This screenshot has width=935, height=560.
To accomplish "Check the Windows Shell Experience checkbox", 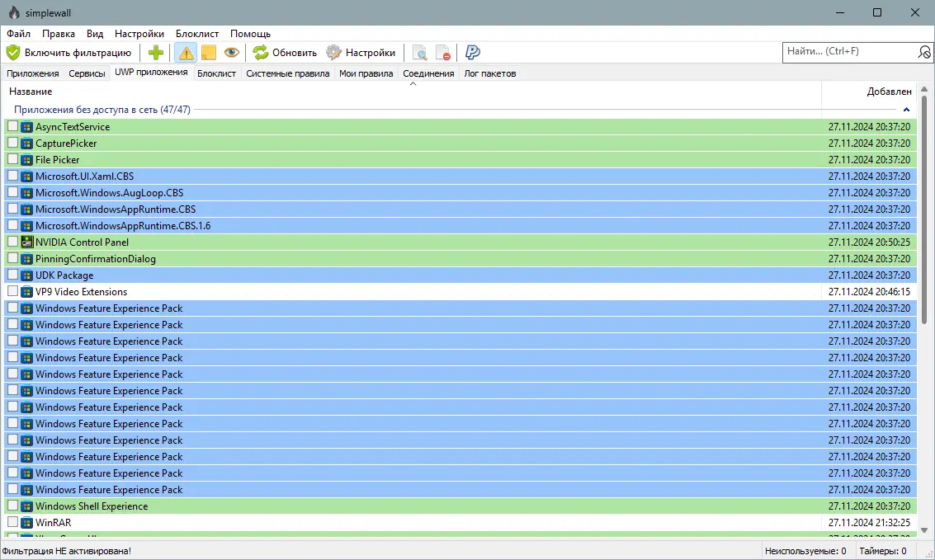I will click(x=12, y=506).
